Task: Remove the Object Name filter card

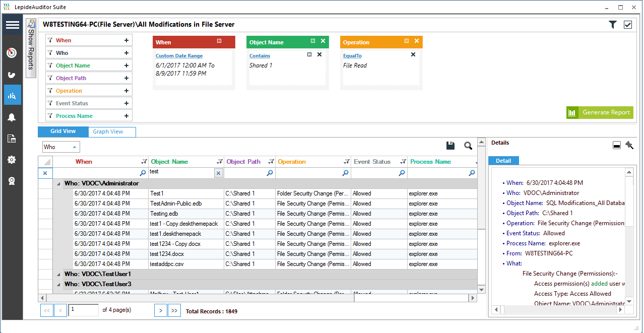Action: pyautogui.click(x=323, y=41)
